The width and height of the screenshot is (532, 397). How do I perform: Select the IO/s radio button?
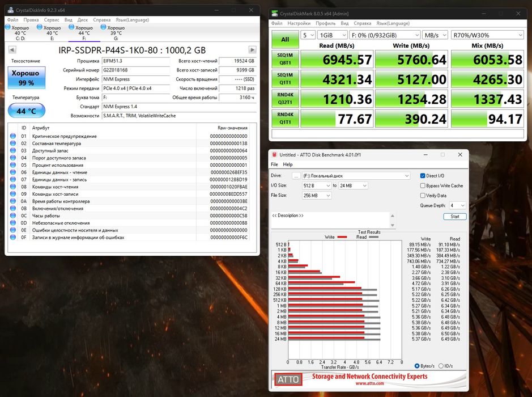pyautogui.click(x=441, y=366)
